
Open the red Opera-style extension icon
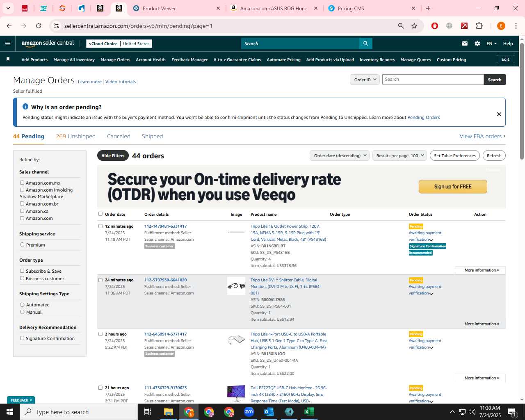(x=435, y=26)
